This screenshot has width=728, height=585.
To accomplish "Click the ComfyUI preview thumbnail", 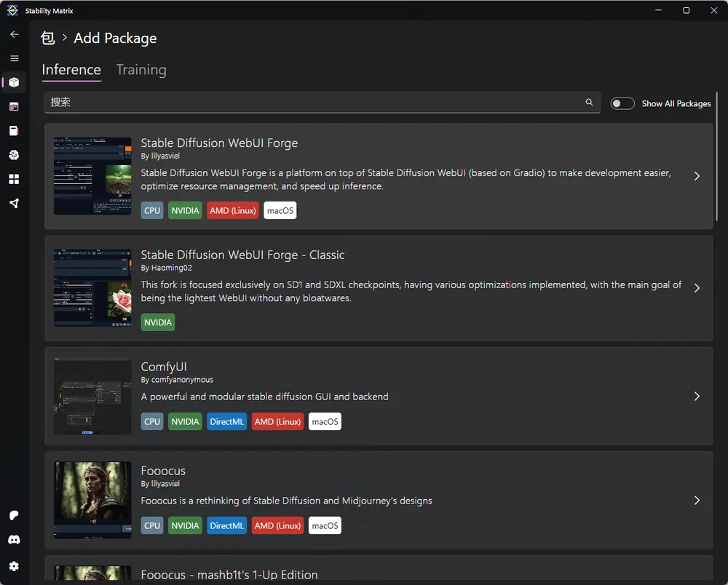I will coord(92,397).
